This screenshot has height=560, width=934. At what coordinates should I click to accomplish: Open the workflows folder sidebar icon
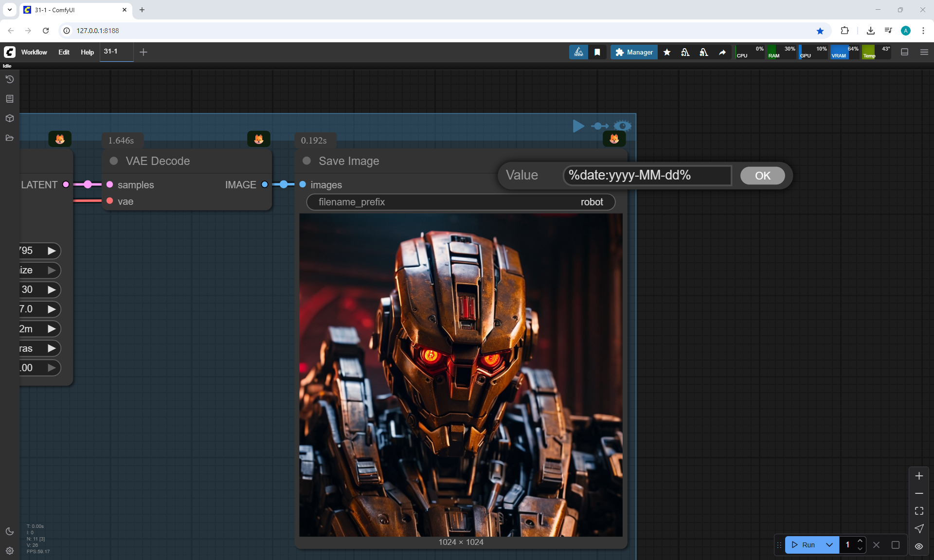tap(9, 138)
